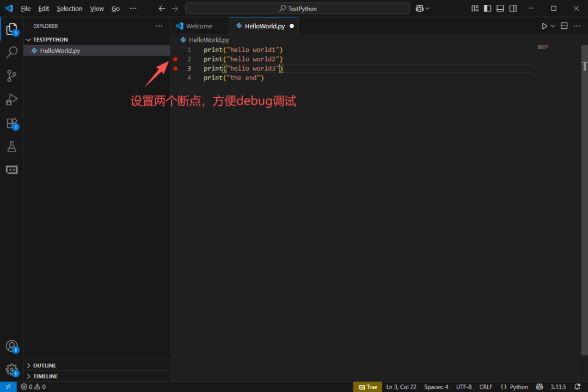Screen dimensions: 588x392
Task: Click the minimap code preview
Action: click(543, 47)
